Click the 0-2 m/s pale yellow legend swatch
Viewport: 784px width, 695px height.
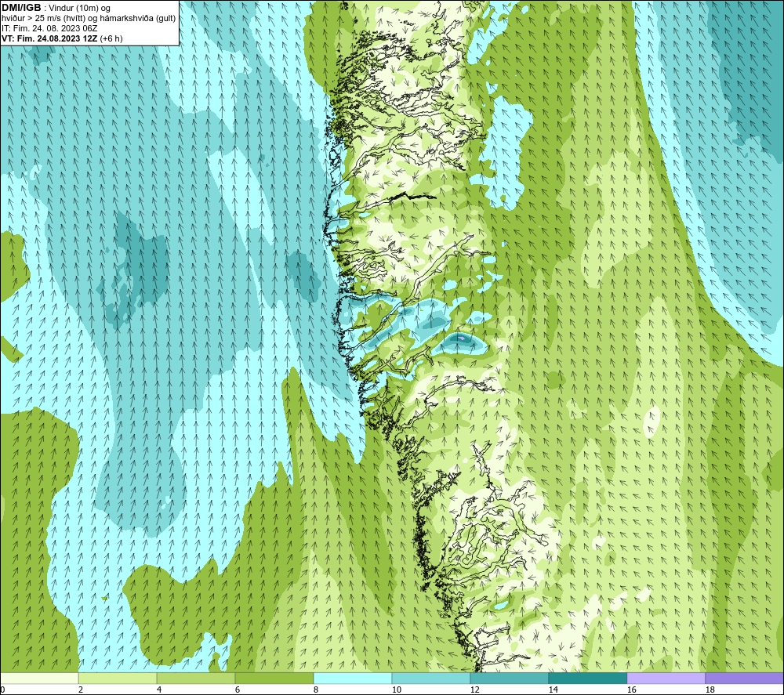[39, 678]
